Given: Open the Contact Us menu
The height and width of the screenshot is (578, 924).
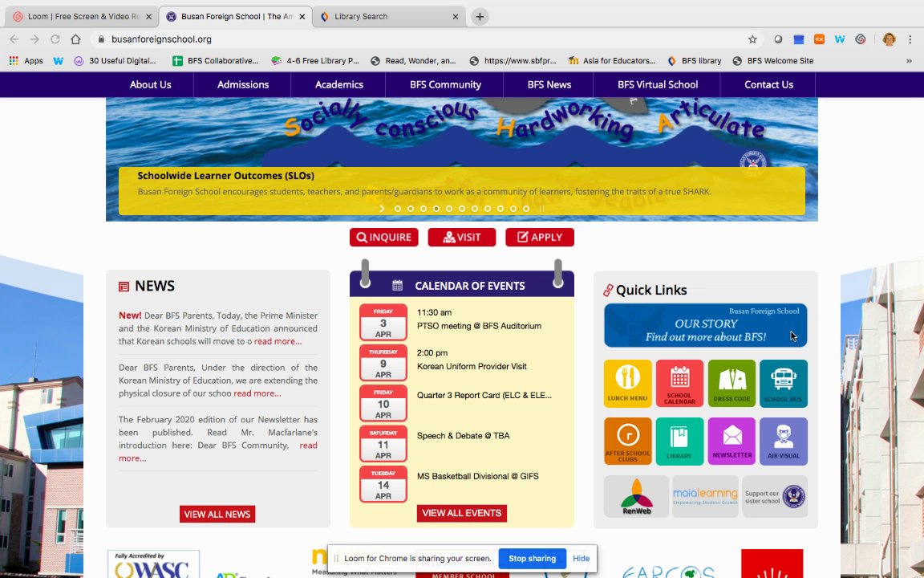Looking at the screenshot, I should click(x=768, y=85).
